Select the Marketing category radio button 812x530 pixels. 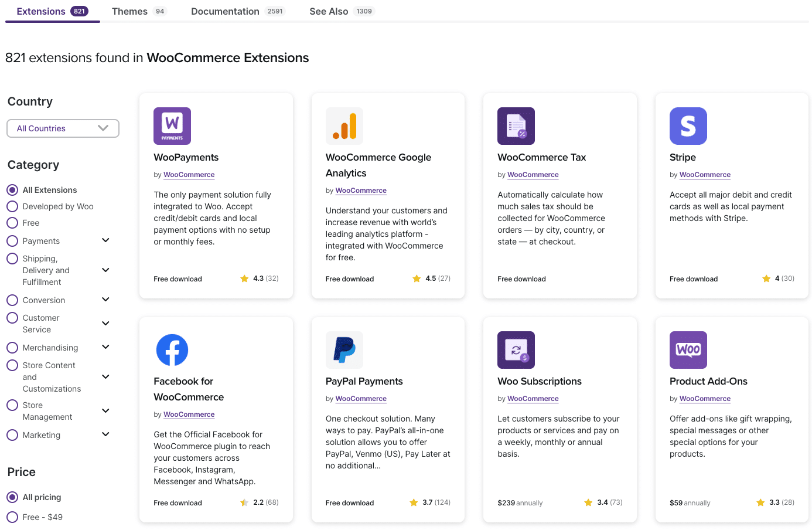tap(12, 435)
